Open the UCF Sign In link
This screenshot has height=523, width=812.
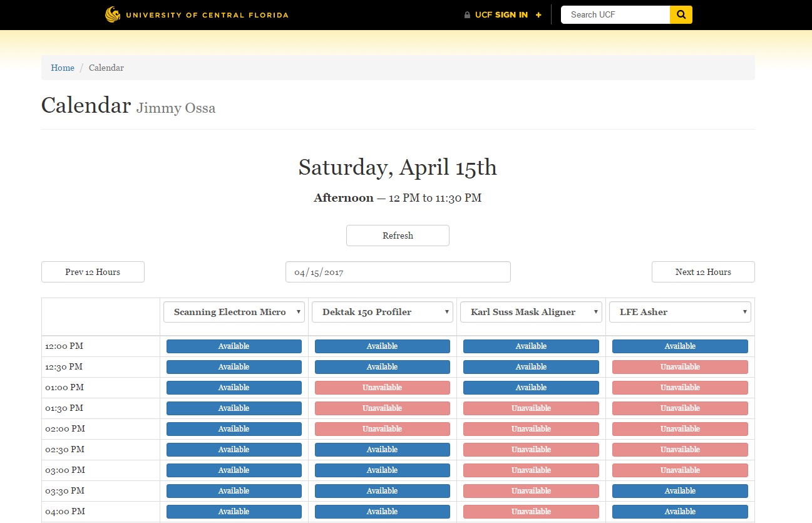click(501, 15)
